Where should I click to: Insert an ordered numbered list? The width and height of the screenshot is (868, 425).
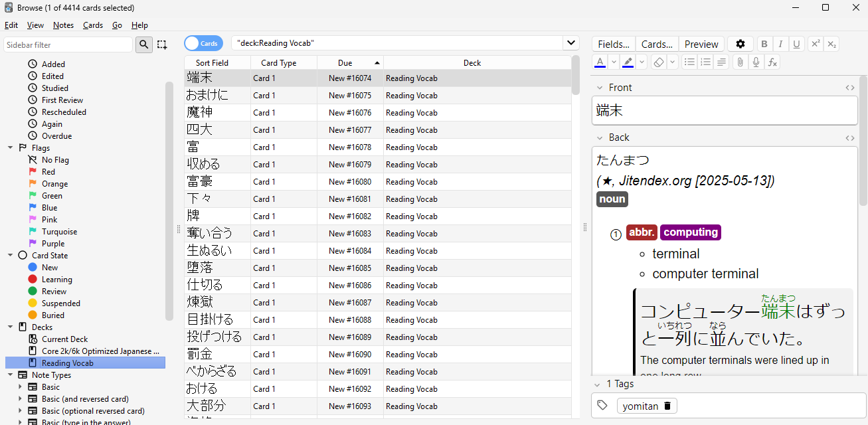point(706,62)
